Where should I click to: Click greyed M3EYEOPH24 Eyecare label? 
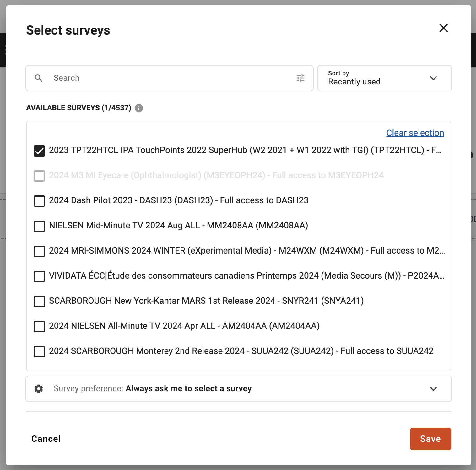216,175
